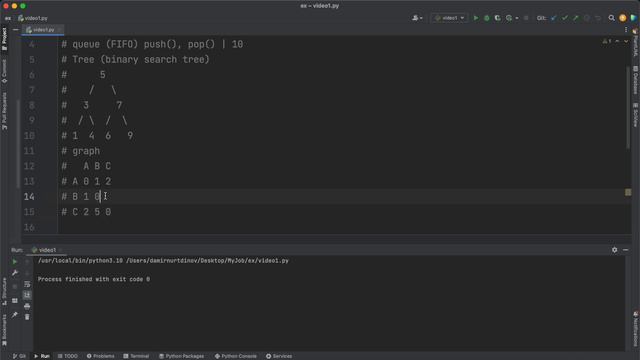Open the warnings indicator in editor corner
The image size is (640, 360).
click(x=607, y=42)
